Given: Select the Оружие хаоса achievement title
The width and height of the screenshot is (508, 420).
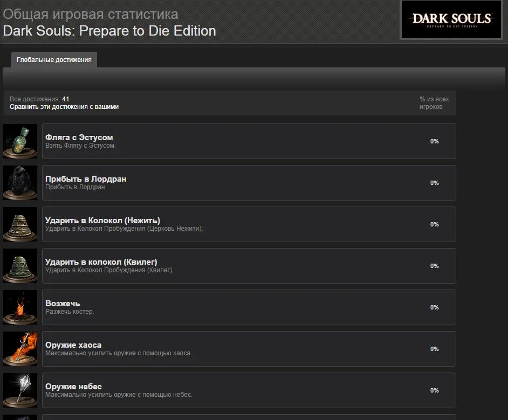Looking at the screenshot, I should (x=73, y=345).
